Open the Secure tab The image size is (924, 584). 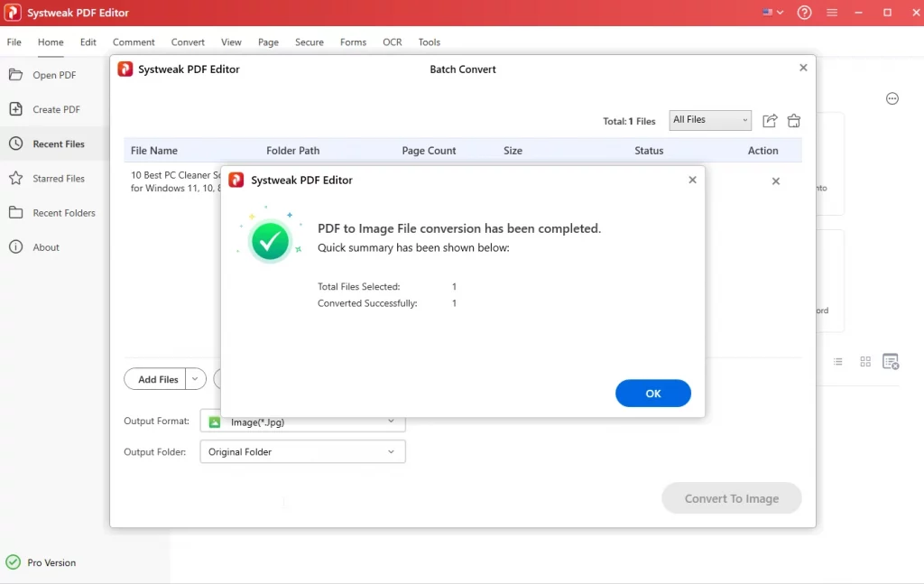click(310, 42)
